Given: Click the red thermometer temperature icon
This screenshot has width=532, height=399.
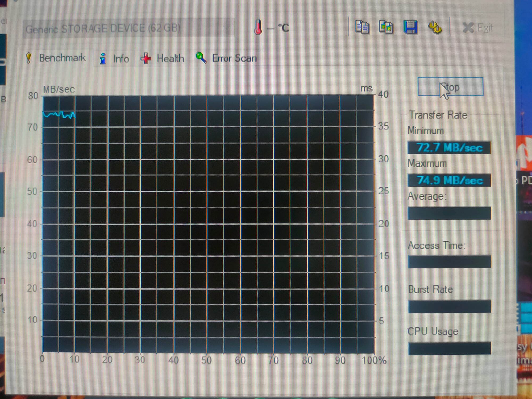Looking at the screenshot, I should 258,27.
